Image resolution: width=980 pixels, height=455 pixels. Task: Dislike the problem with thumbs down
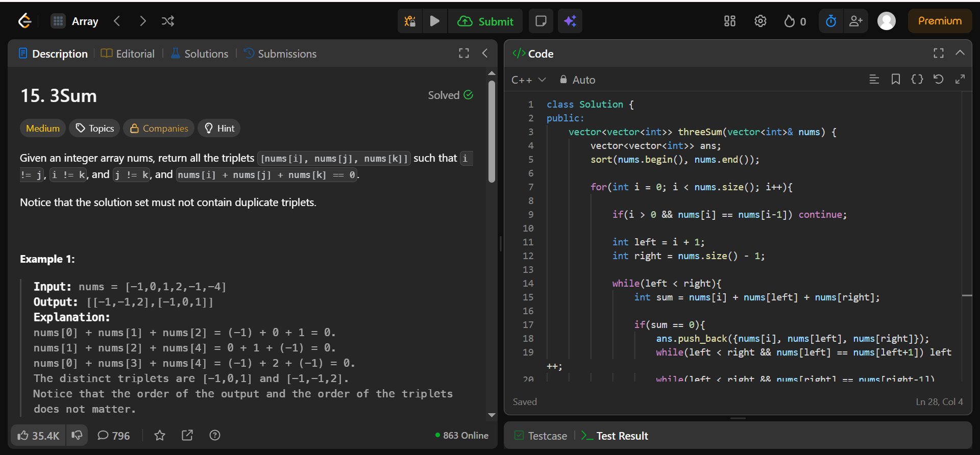coord(77,435)
